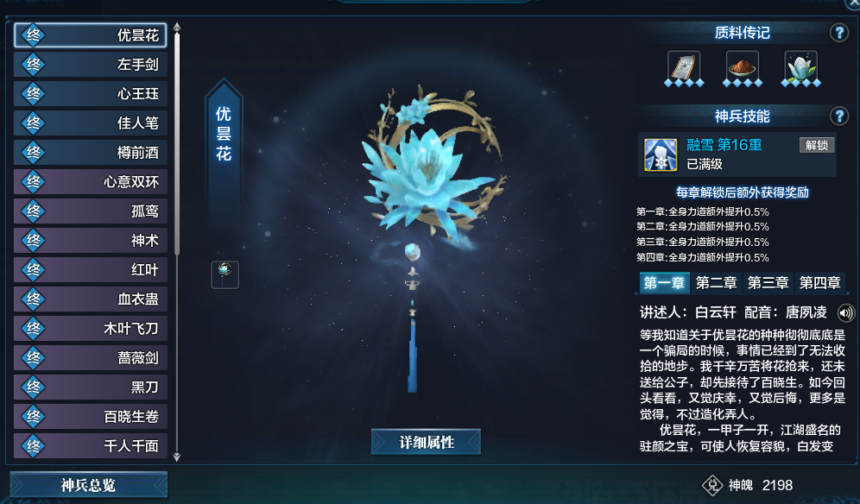Select 左手剑 in the weapon list
The height and width of the screenshot is (504, 860).
pos(91,65)
